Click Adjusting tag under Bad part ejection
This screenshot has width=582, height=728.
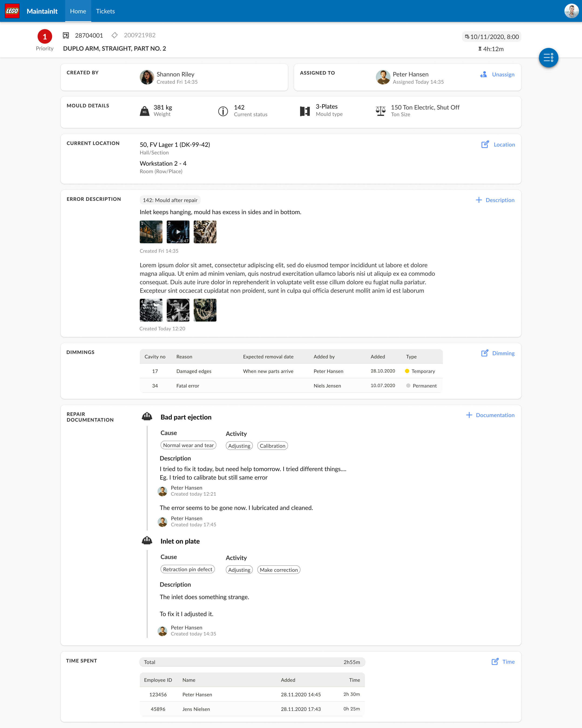point(239,446)
